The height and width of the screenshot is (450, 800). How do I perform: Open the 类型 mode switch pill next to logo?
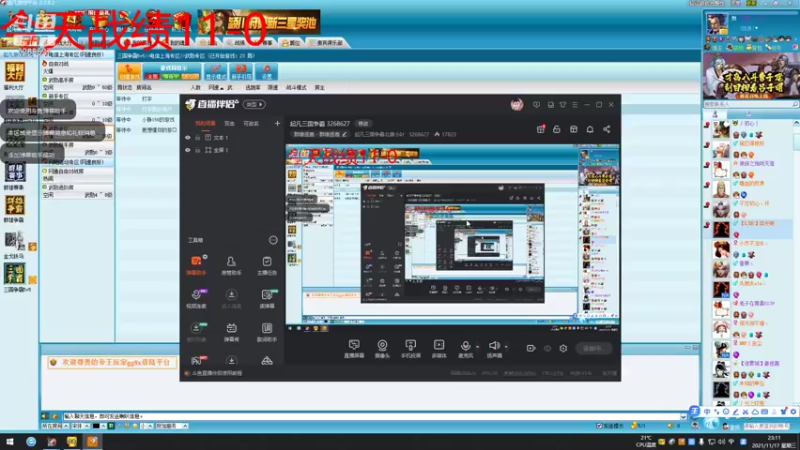254,105
